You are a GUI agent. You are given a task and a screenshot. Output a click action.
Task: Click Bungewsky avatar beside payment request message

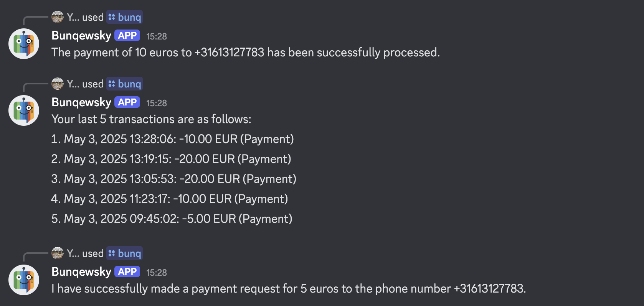[x=24, y=280]
